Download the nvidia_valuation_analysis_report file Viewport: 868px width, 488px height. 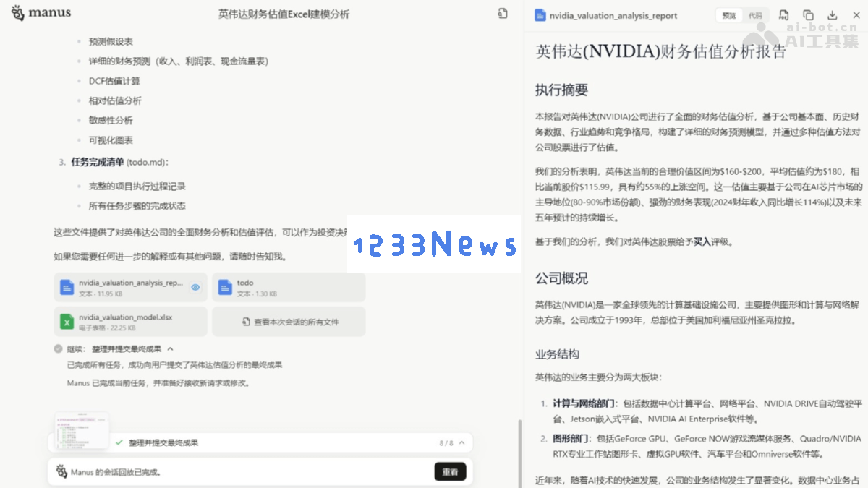833,15
